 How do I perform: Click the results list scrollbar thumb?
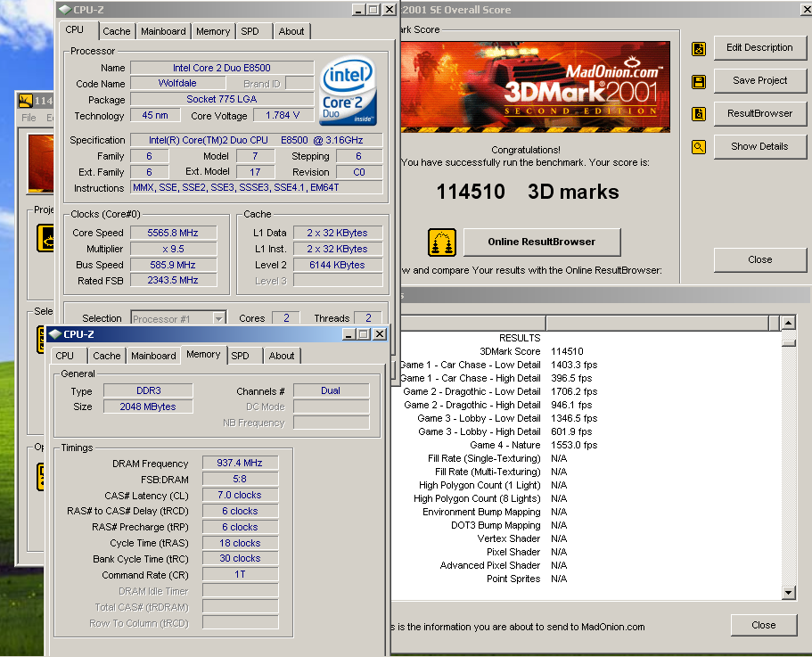[x=788, y=342]
